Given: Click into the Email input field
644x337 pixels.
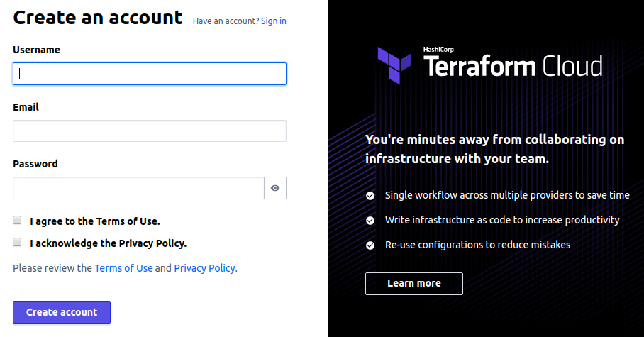Looking at the screenshot, I should coord(150,131).
